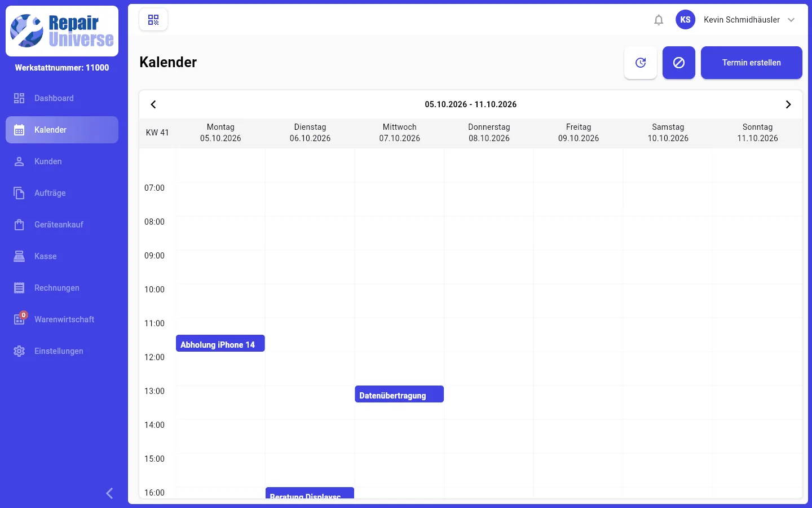
Task: Go to the previous calendar week
Action: pos(153,104)
